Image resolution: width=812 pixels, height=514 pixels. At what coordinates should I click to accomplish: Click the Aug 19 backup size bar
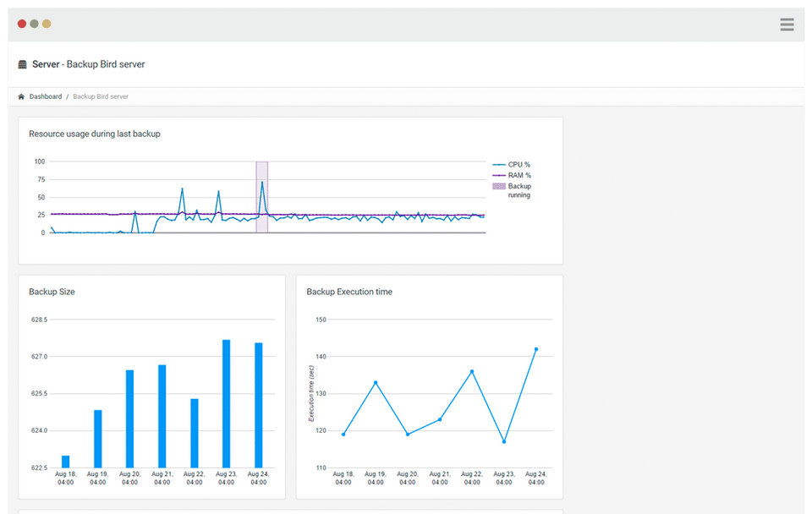98,439
